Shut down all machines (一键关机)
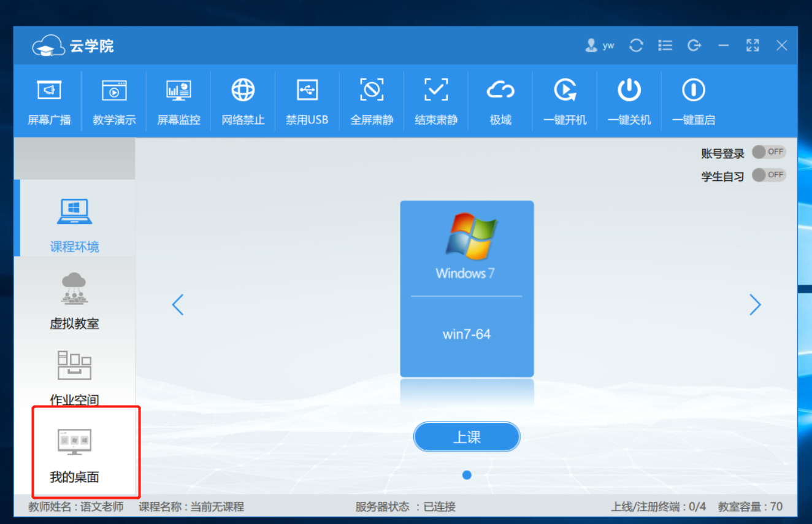 point(629,101)
